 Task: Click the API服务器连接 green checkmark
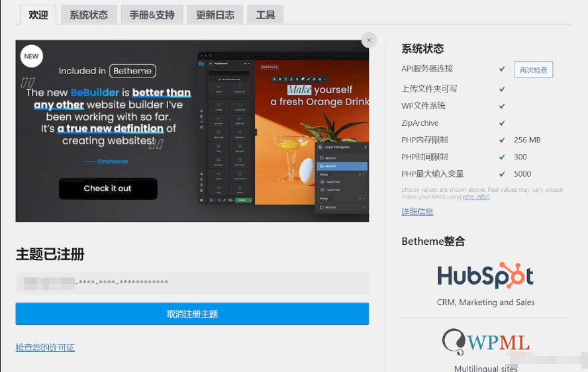pos(502,69)
